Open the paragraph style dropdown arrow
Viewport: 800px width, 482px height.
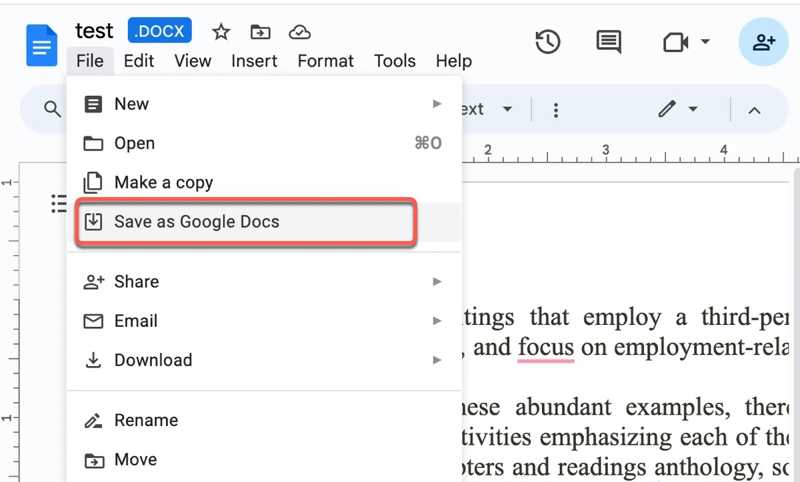[x=507, y=109]
